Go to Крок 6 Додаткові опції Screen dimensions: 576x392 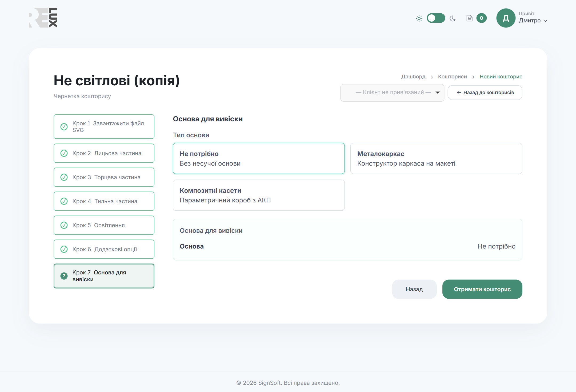(x=104, y=249)
